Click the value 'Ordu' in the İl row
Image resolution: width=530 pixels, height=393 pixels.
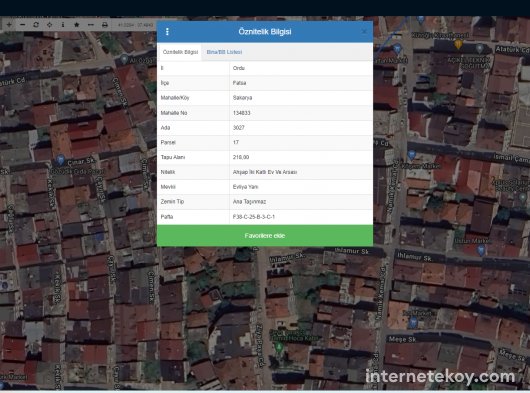[239, 68]
